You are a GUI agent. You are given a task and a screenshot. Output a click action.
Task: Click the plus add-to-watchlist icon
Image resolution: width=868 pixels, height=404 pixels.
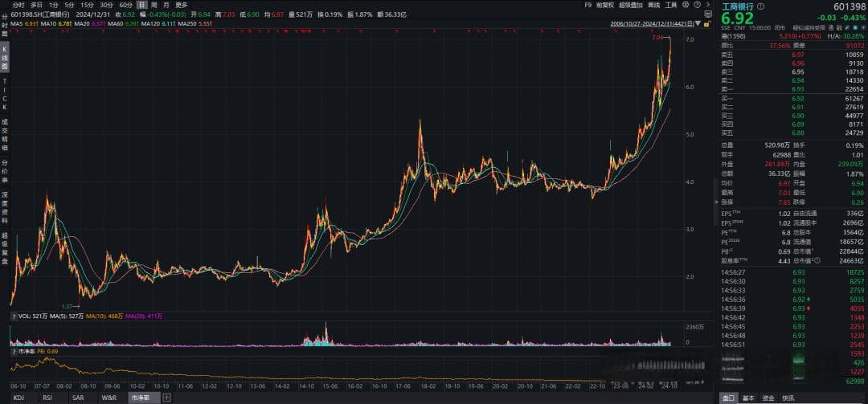coord(863,27)
